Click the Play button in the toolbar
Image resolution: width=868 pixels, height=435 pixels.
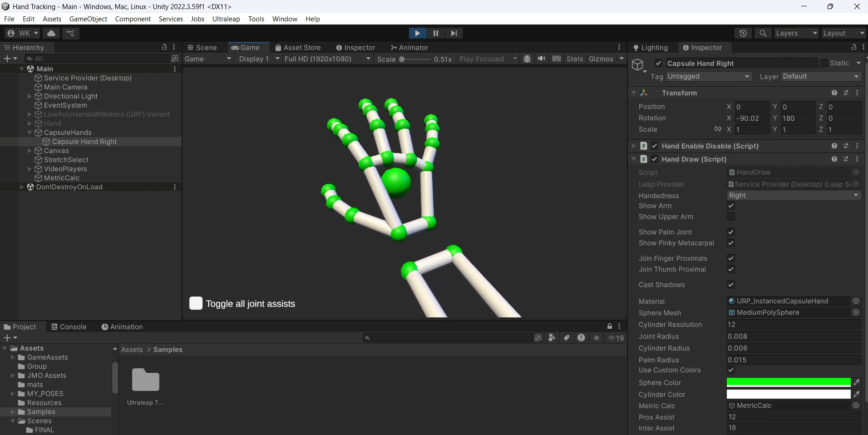click(417, 33)
